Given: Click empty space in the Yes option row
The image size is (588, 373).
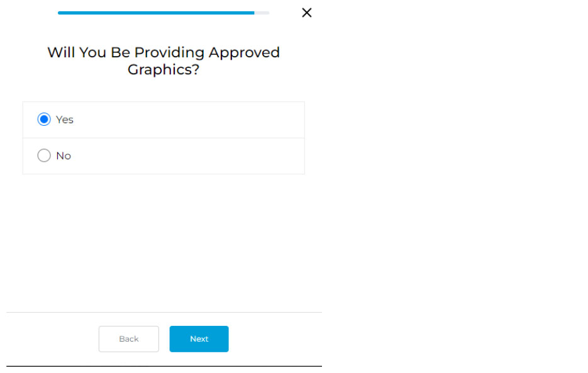Looking at the screenshot, I should 189,120.
